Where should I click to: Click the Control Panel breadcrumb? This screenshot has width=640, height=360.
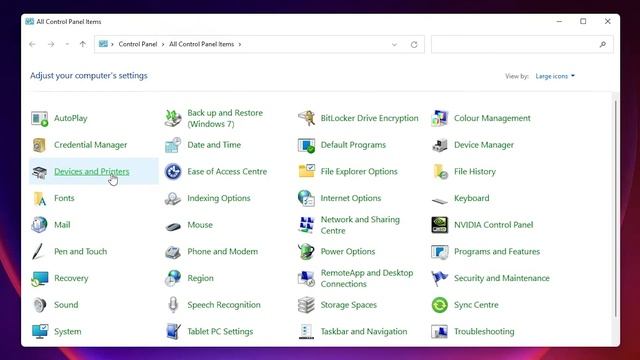point(138,44)
